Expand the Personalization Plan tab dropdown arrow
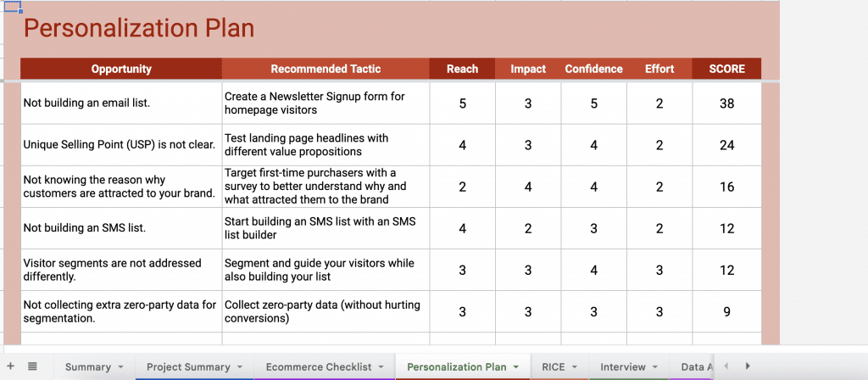868x380 pixels. point(517,367)
